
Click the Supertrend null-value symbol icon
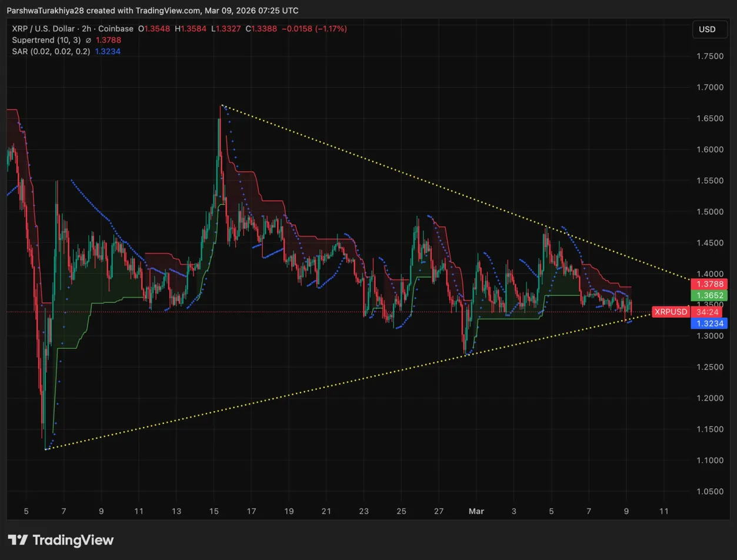88,40
